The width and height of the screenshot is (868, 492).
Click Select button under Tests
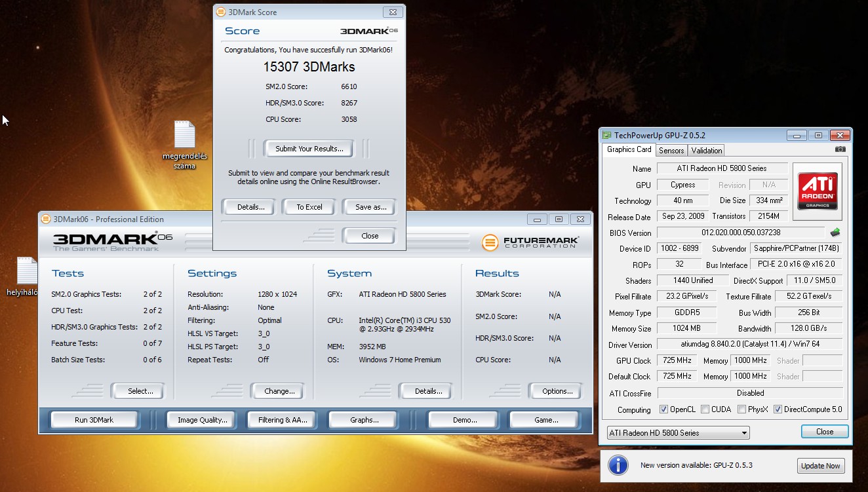coord(140,391)
